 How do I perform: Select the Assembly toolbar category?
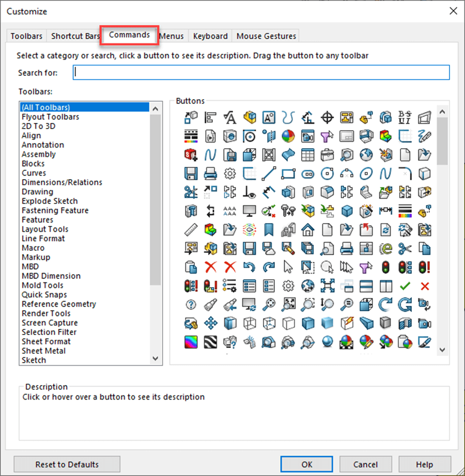click(x=39, y=154)
